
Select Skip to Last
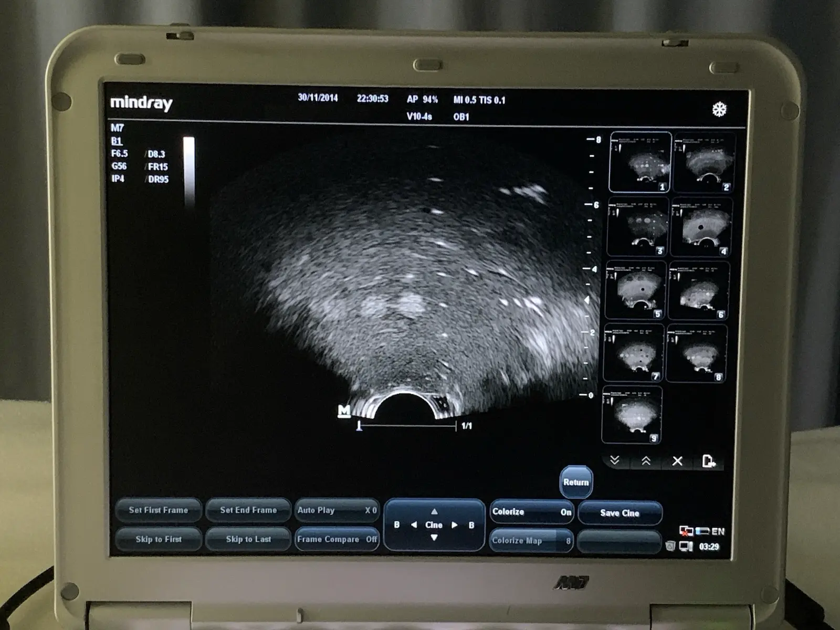pyautogui.click(x=248, y=539)
